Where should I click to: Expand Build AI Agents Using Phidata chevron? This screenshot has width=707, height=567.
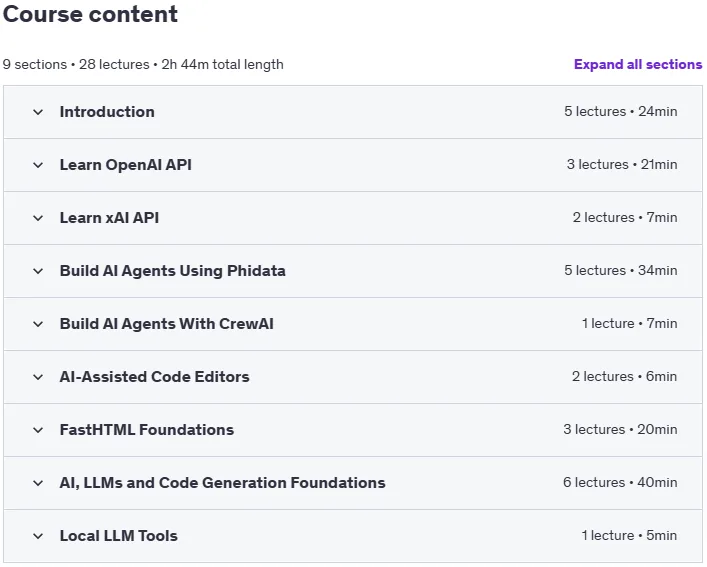click(38, 271)
